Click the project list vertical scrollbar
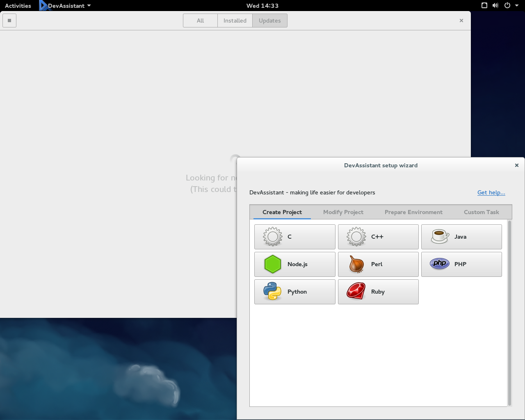This screenshot has width=525, height=420. pos(510,313)
